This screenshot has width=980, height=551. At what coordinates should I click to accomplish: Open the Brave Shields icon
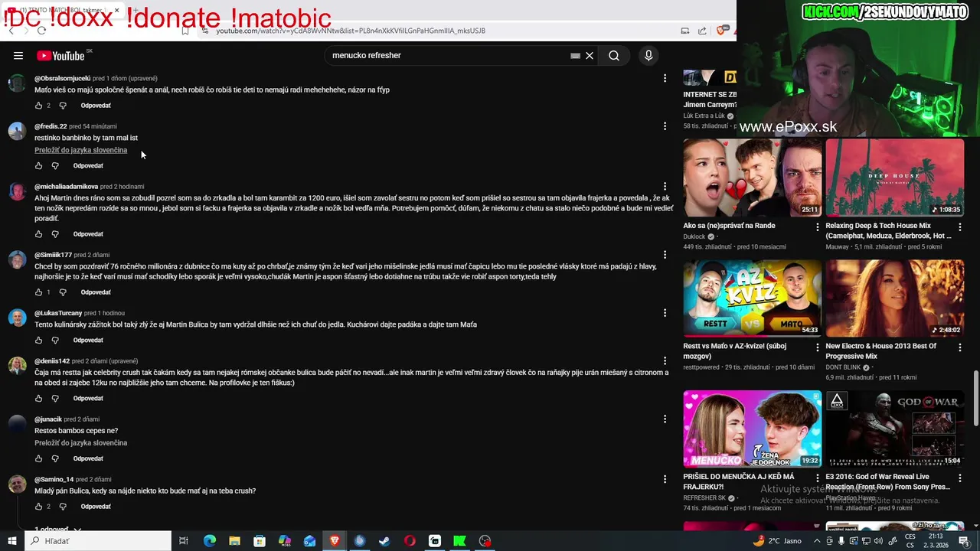tap(720, 31)
